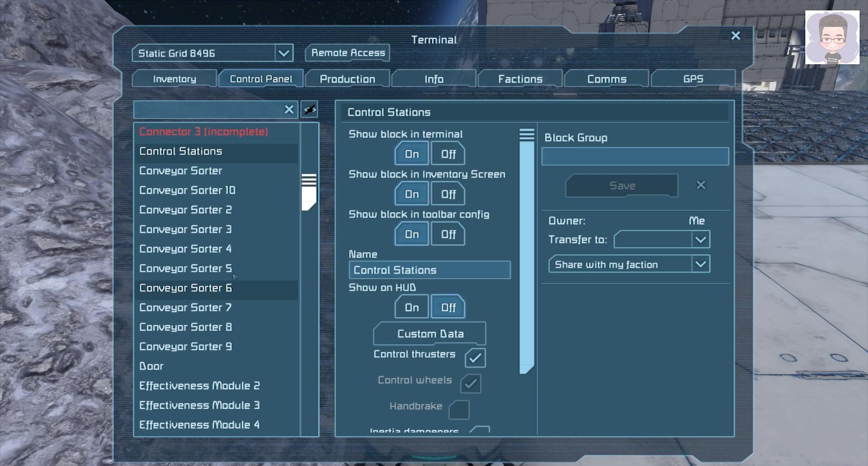This screenshot has width=868, height=466.
Task: Turn Off Show block in toolbar config
Action: click(448, 234)
